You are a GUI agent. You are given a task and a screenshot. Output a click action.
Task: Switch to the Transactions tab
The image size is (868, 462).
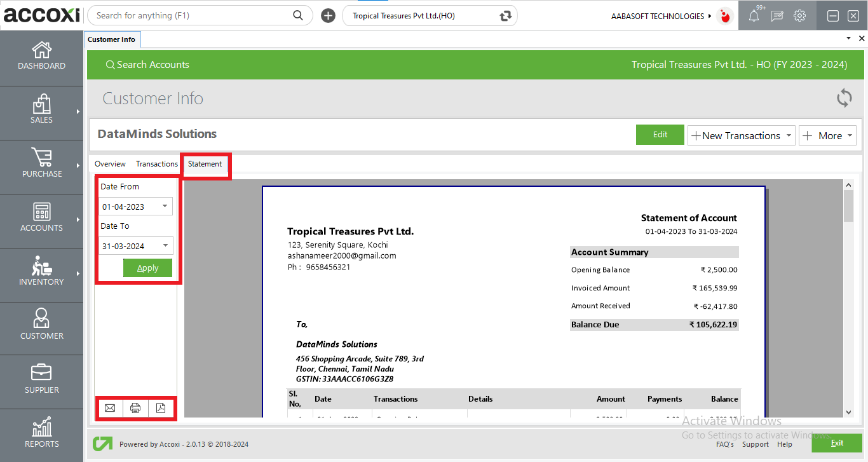tap(156, 164)
